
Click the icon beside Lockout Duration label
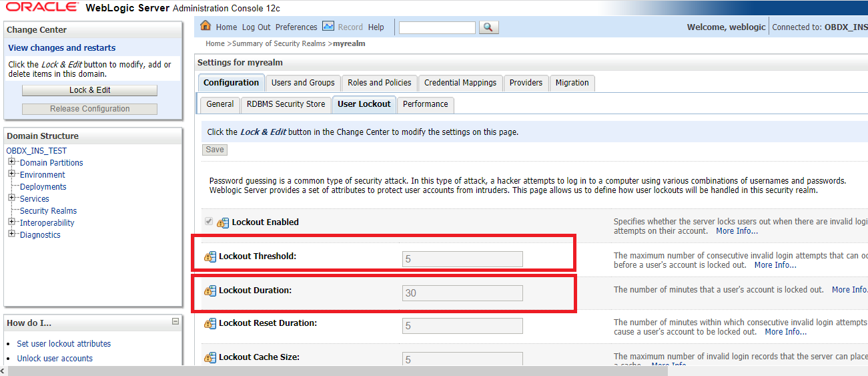[211, 291]
